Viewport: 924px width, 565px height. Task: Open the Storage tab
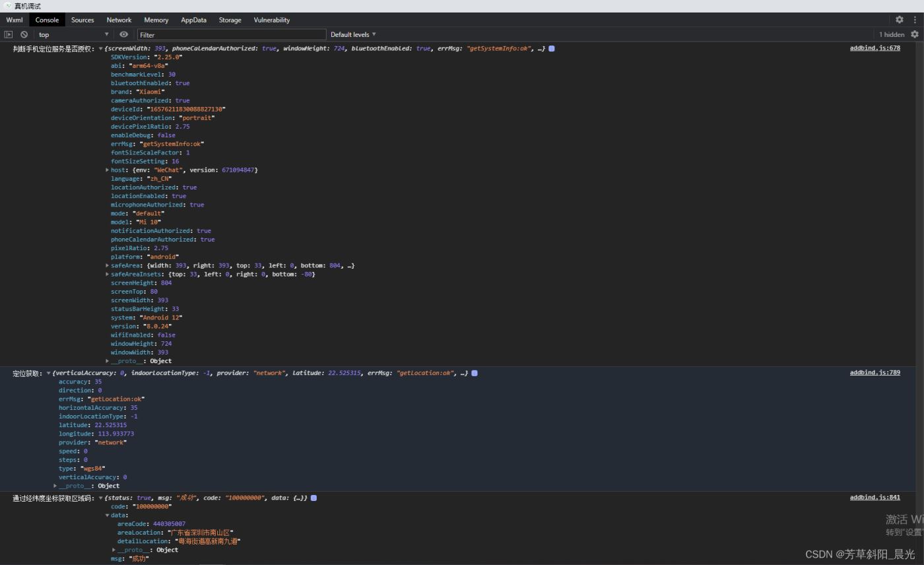pos(230,20)
